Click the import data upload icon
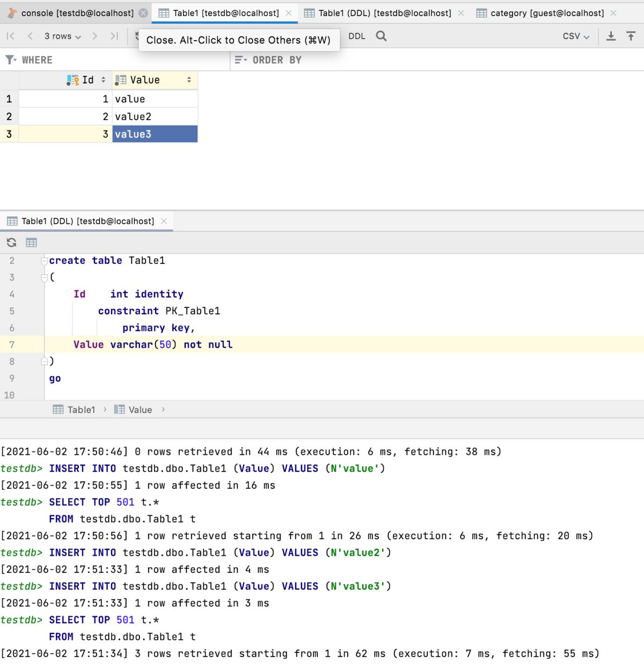This screenshot has width=644, height=670. (x=631, y=36)
